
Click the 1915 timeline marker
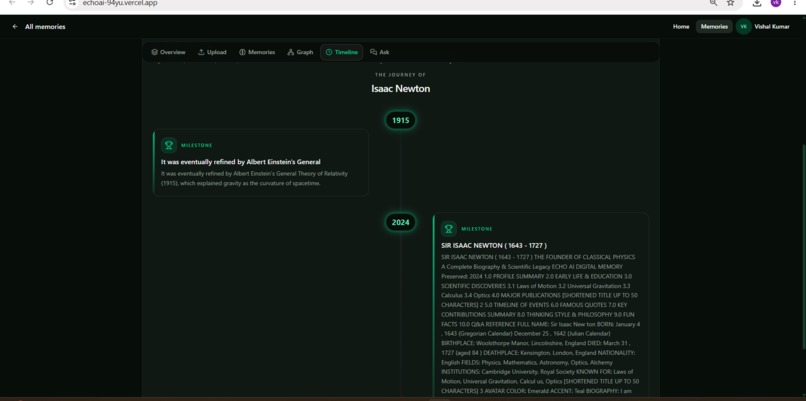(x=400, y=120)
